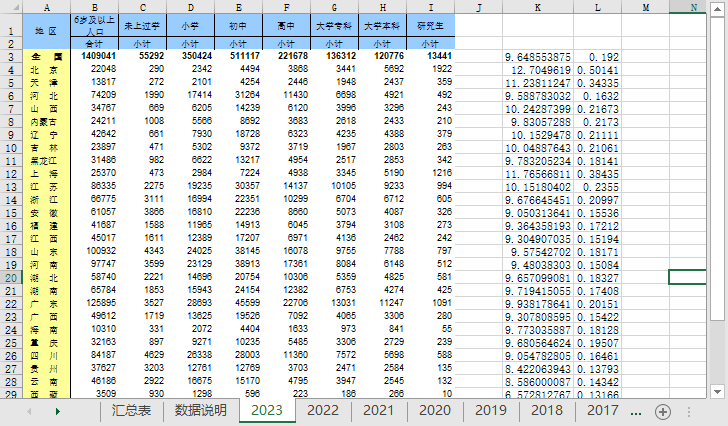Click the selected empty cell N20
728x426 pixels.
[x=688, y=277]
